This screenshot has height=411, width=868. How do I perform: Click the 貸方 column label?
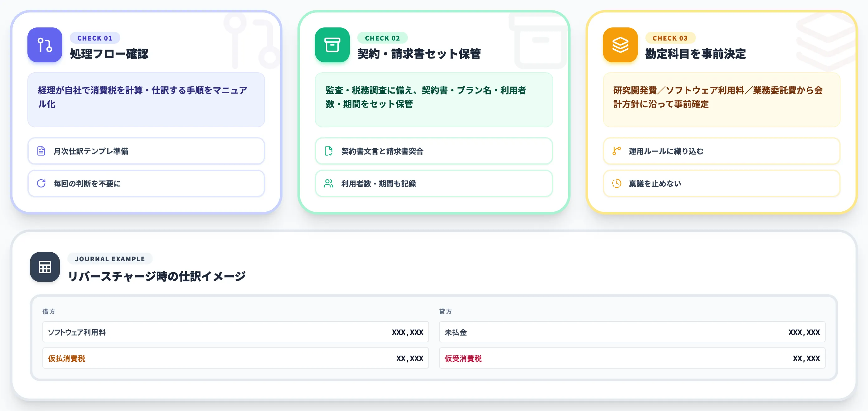tap(446, 311)
